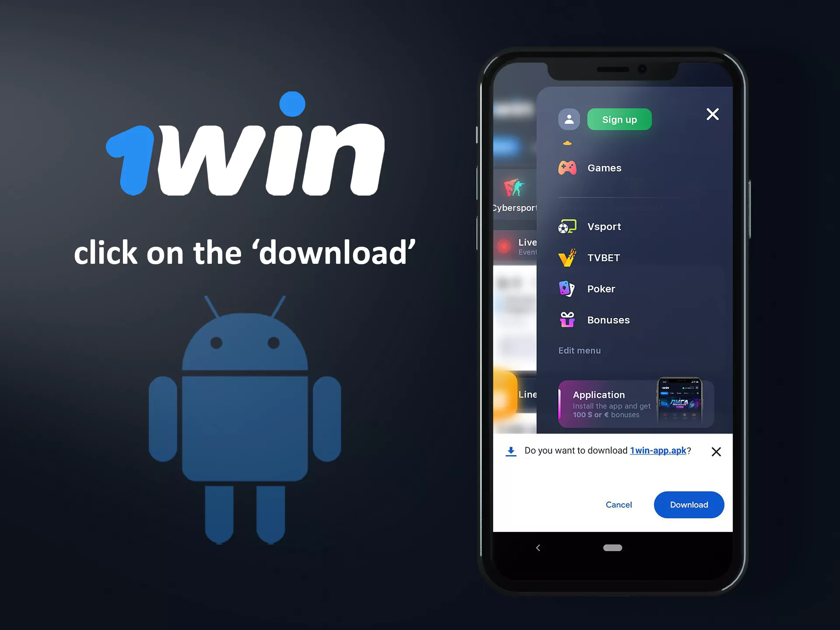
Task: Click the Edit menu option
Action: [579, 350]
